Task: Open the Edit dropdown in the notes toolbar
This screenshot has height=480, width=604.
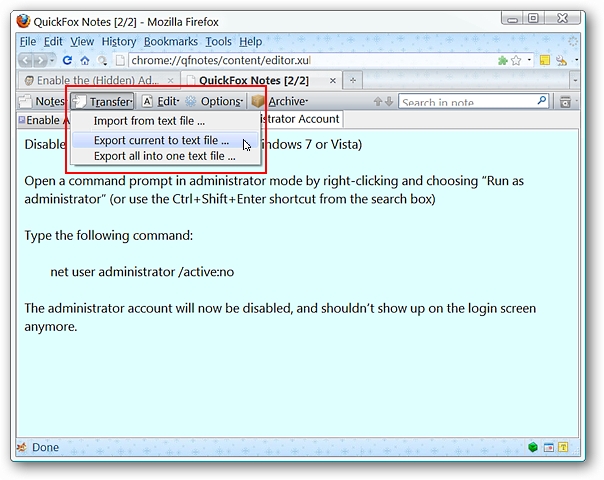Action: pyautogui.click(x=161, y=101)
